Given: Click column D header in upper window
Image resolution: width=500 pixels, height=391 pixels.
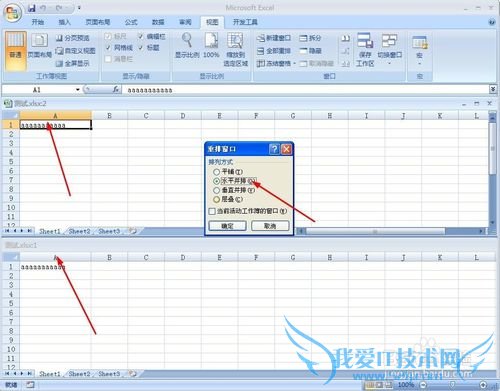Looking at the screenshot, I should tap(183, 116).
